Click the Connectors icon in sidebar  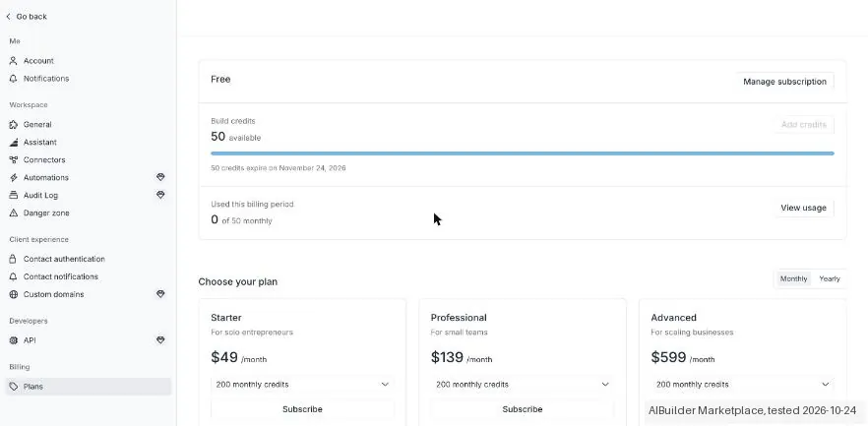click(14, 160)
